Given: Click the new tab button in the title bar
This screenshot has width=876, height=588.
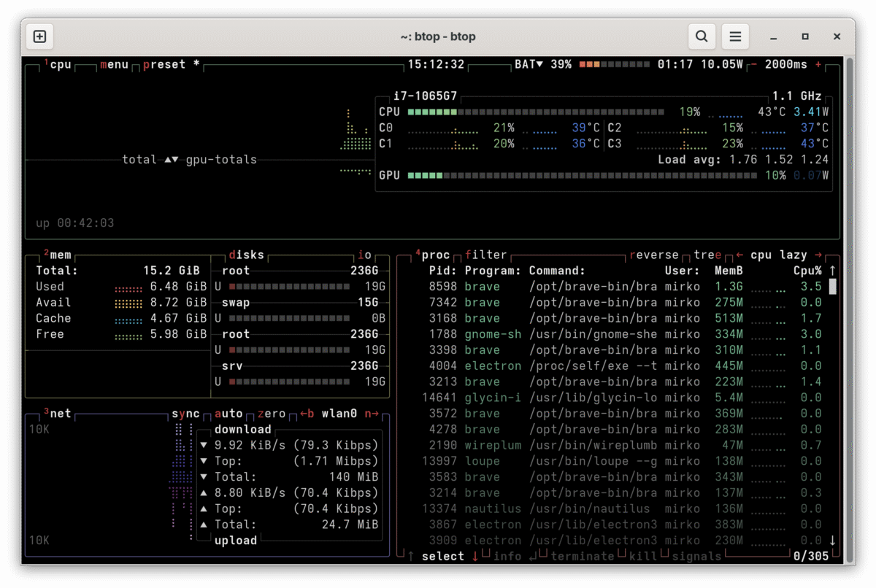Looking at the screenshot, I should (x=40, y=36).
